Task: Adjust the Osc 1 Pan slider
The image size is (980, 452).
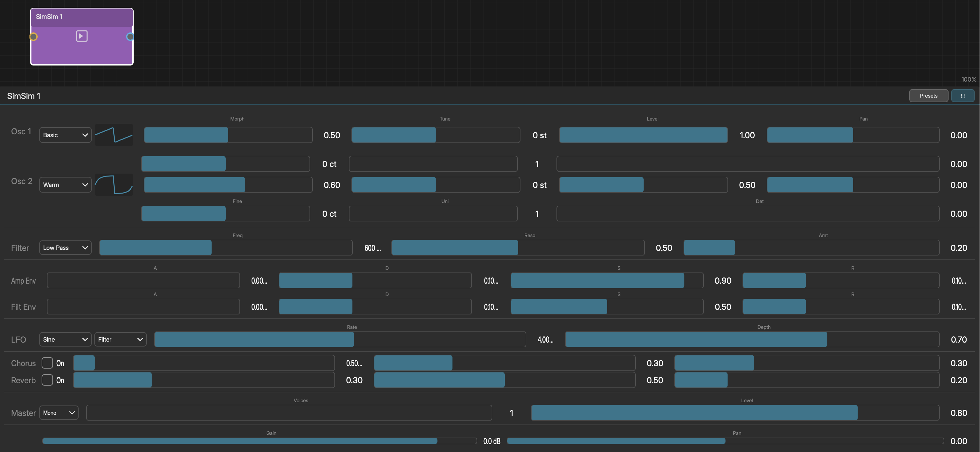Action: (853, 135)
